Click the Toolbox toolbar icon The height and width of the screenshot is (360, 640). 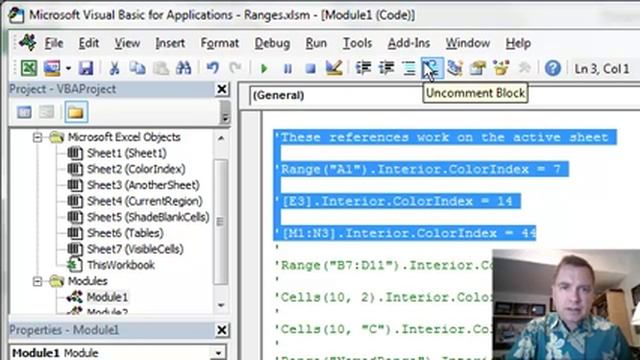tap(524, 68)
